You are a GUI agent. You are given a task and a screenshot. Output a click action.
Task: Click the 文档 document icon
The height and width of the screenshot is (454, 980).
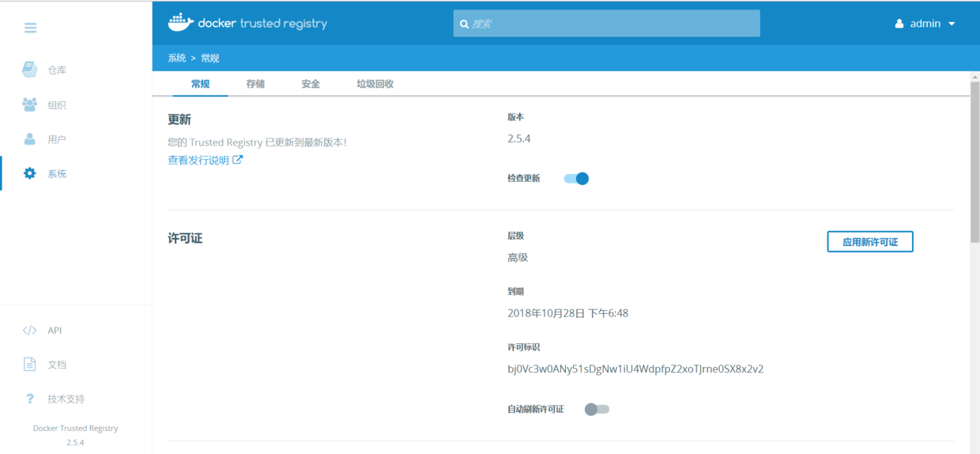click(x=29, y=365)
